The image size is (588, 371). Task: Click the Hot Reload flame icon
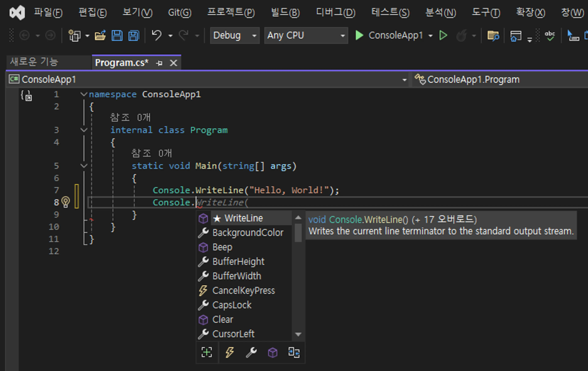[x=462, y=36]
